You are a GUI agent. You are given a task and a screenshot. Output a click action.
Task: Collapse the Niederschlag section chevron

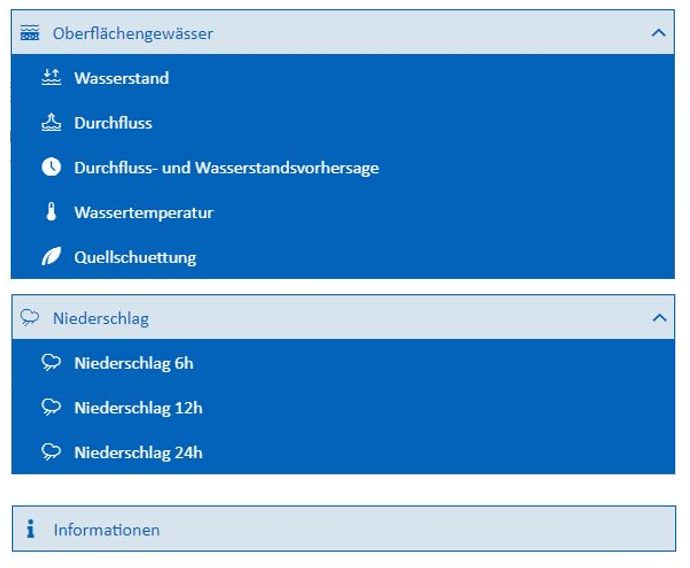pos(658,318)
